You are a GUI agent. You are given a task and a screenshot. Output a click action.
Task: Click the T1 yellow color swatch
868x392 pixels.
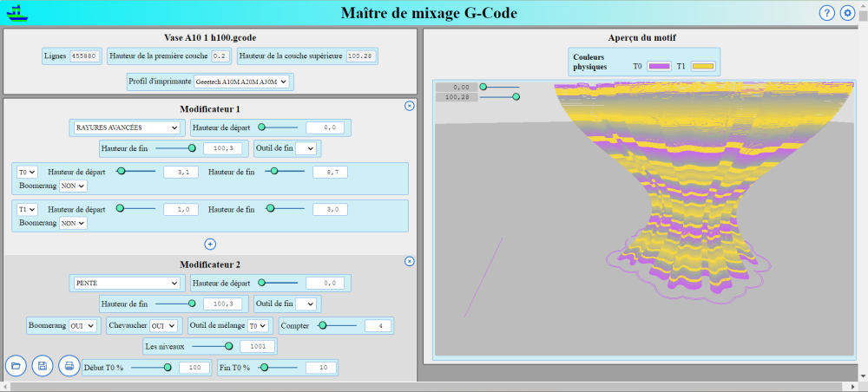(x=703, y=67)
